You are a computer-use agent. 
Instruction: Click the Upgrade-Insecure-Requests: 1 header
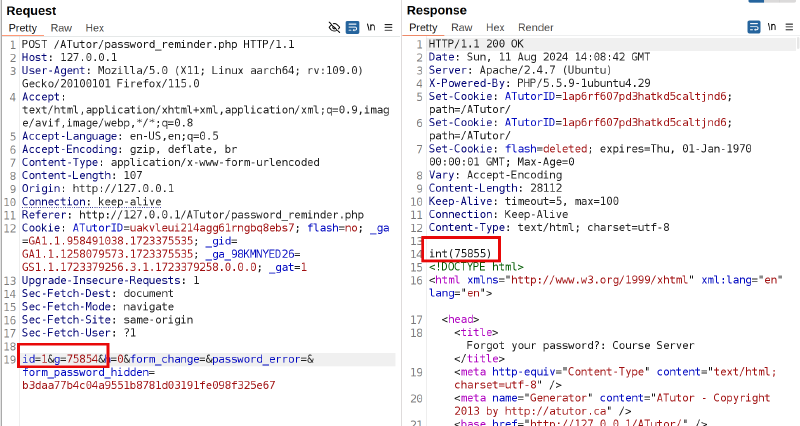110,281
